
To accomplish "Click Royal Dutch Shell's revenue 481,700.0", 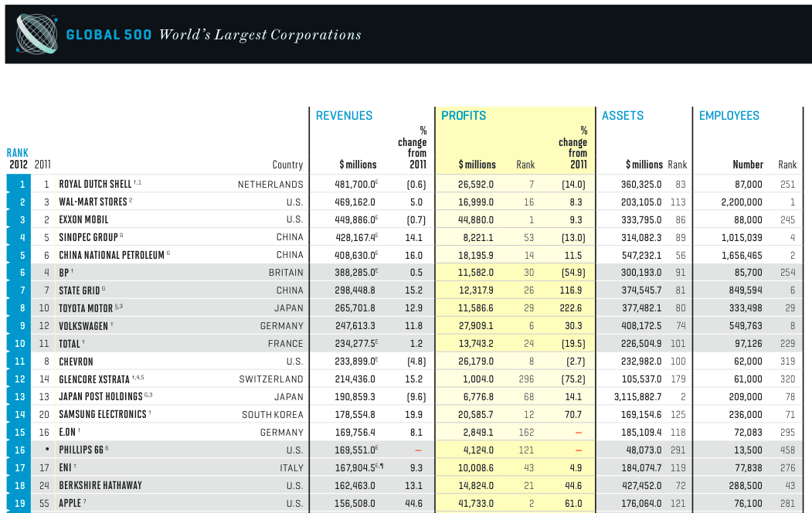I will [356, 185].
